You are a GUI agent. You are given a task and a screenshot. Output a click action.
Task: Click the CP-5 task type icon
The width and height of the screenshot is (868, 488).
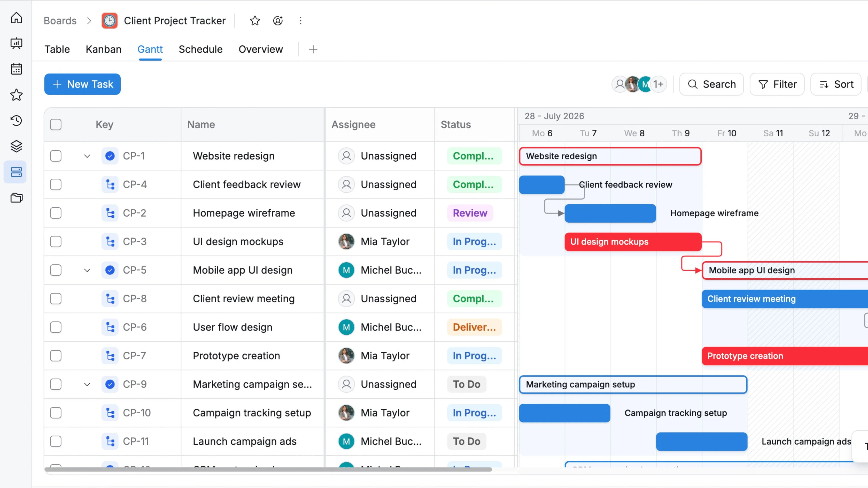coord(110,270)
